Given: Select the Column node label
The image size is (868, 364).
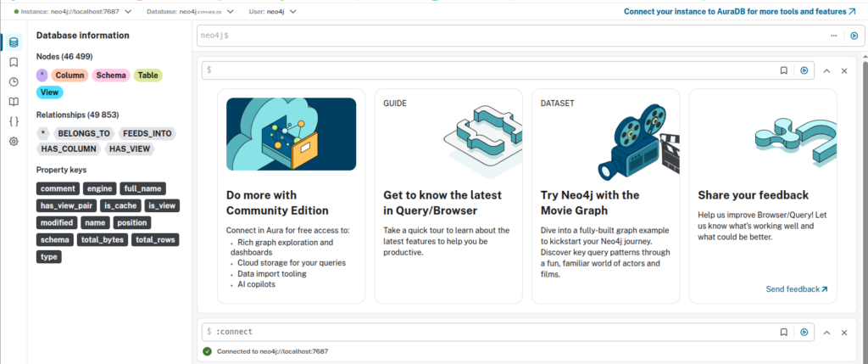Looking at the screenshot, I should (x=70, y=76).
